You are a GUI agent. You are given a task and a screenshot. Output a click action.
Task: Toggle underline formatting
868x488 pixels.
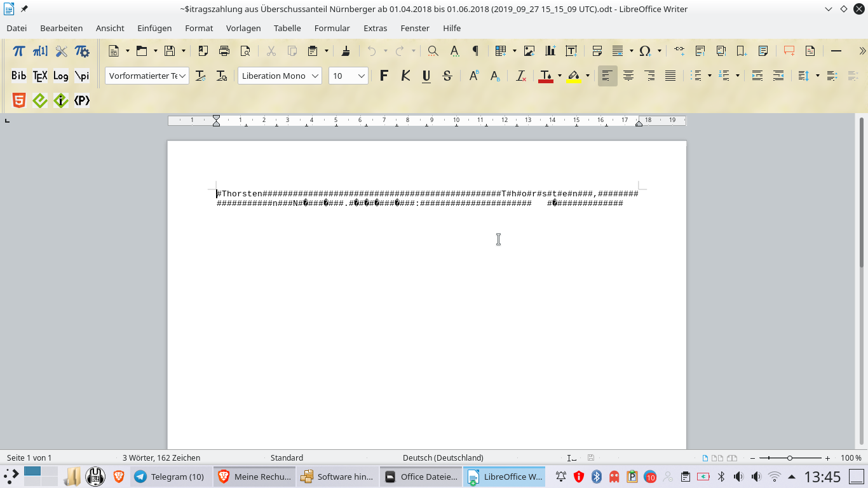coord(426,76)
